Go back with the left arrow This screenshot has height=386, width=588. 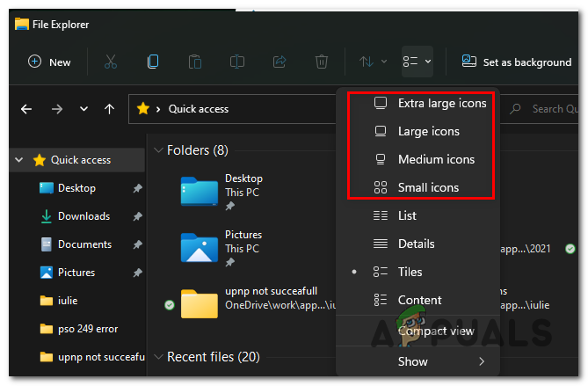point(26,109)
